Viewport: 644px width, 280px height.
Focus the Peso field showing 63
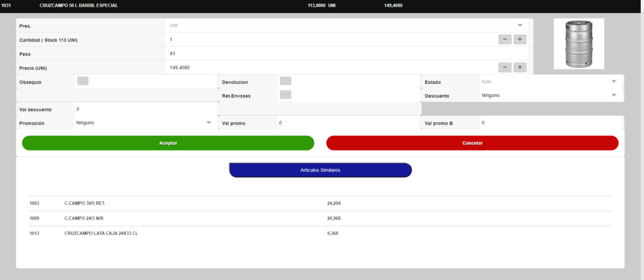(347, 53)
